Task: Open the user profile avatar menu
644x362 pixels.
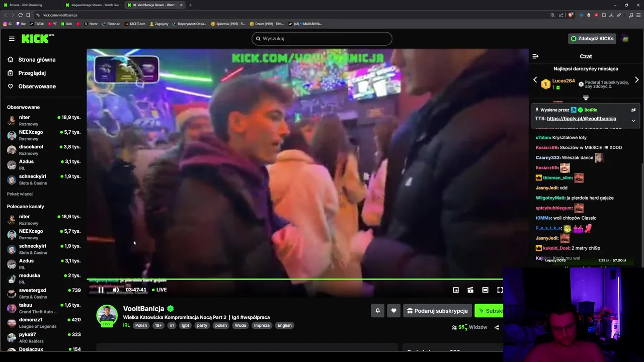Action: point(625,39)
